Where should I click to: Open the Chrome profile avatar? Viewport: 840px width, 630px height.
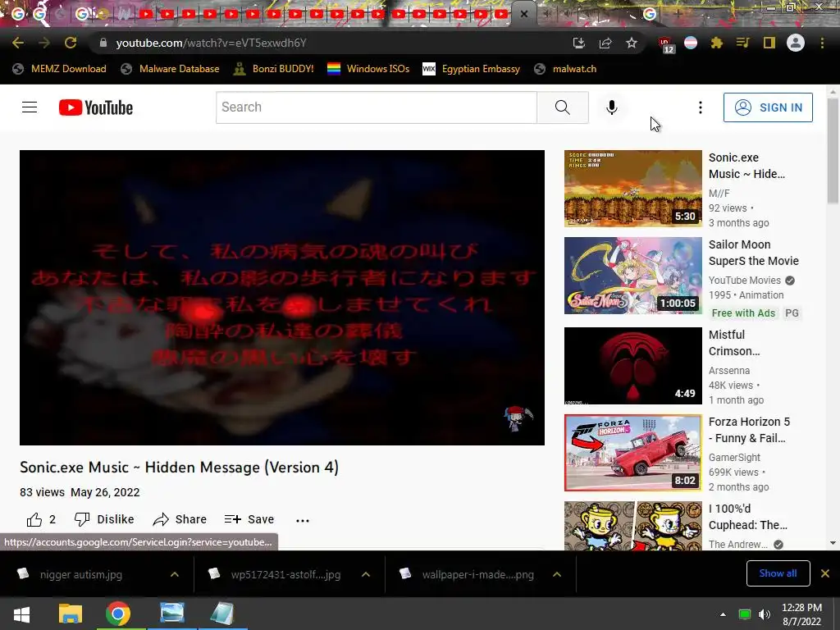pos(796,43)
